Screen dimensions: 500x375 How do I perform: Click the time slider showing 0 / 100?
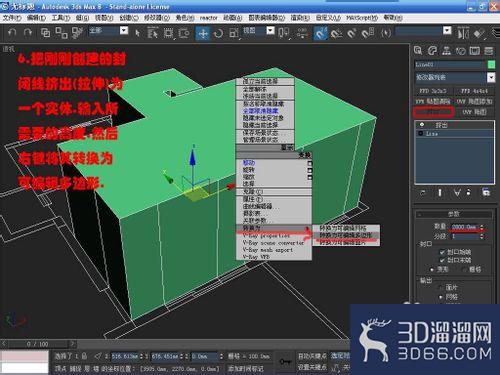(x=37, y=344)
